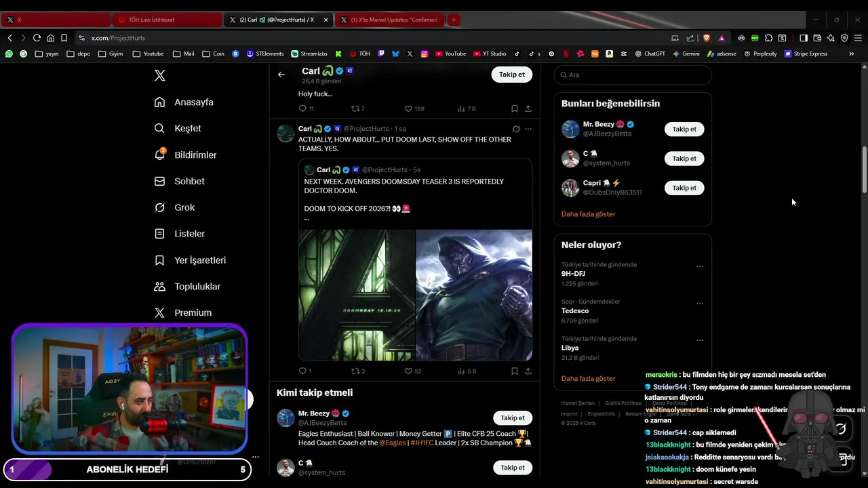This screenshot has height=488, width=868.
Task: Open Sohbet in the sidebar
Action: coord(179,181)
